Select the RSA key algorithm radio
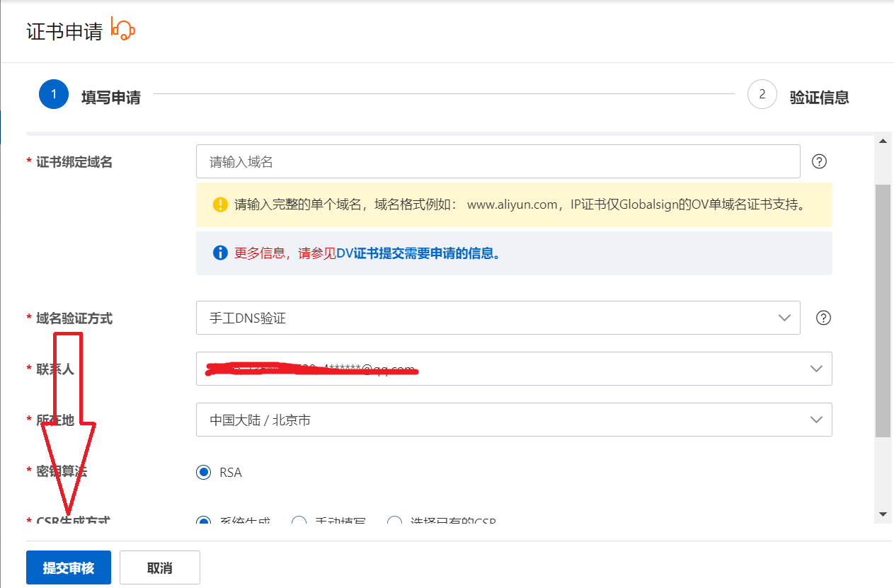Screen dimensions: 894x588 coord(204,472)
